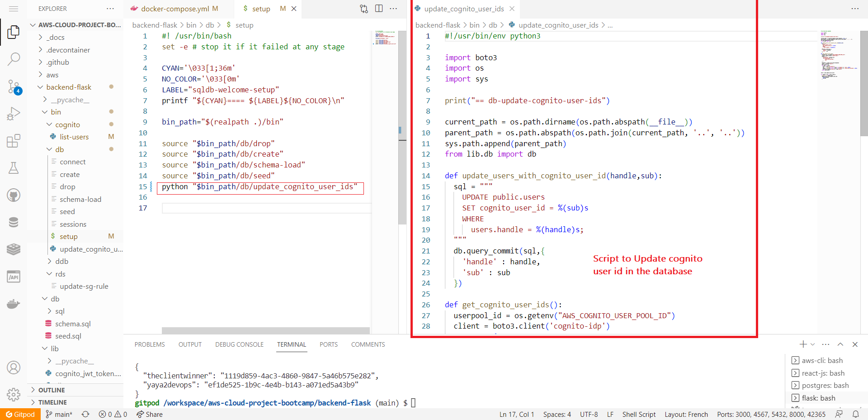Open the seed.sql file
This screenshot has height=420, width=868.
click(x=75, y=336)
